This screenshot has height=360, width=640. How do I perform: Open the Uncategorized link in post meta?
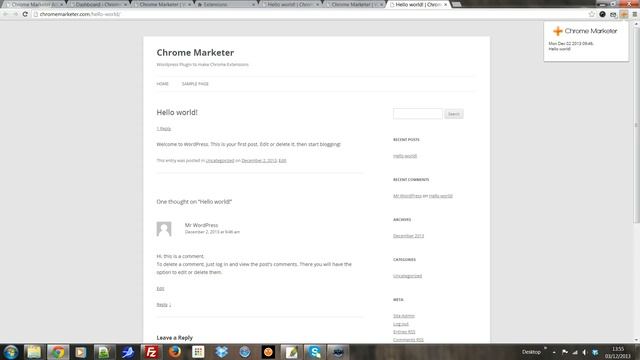pyautogui.click(x=220, y=160)
